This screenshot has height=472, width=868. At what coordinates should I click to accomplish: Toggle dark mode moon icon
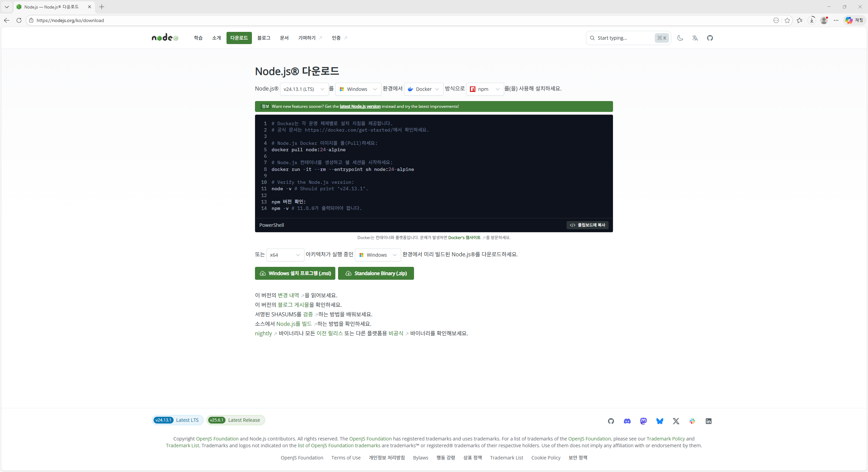[x=680, y=38]
